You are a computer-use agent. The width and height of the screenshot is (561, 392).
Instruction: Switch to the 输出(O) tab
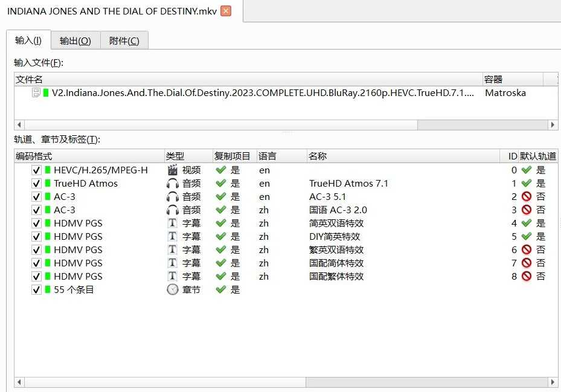coord(75,40)
